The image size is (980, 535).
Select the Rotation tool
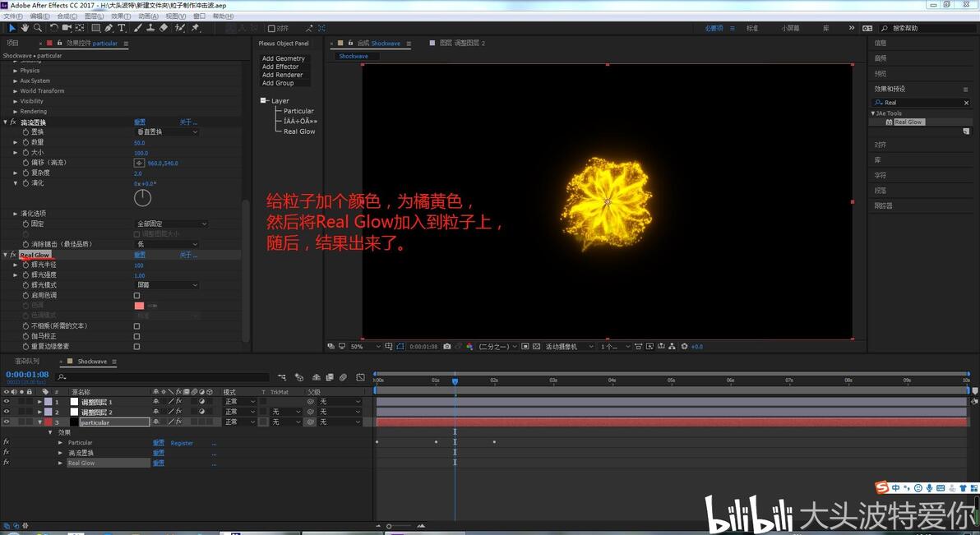point(53,28)
